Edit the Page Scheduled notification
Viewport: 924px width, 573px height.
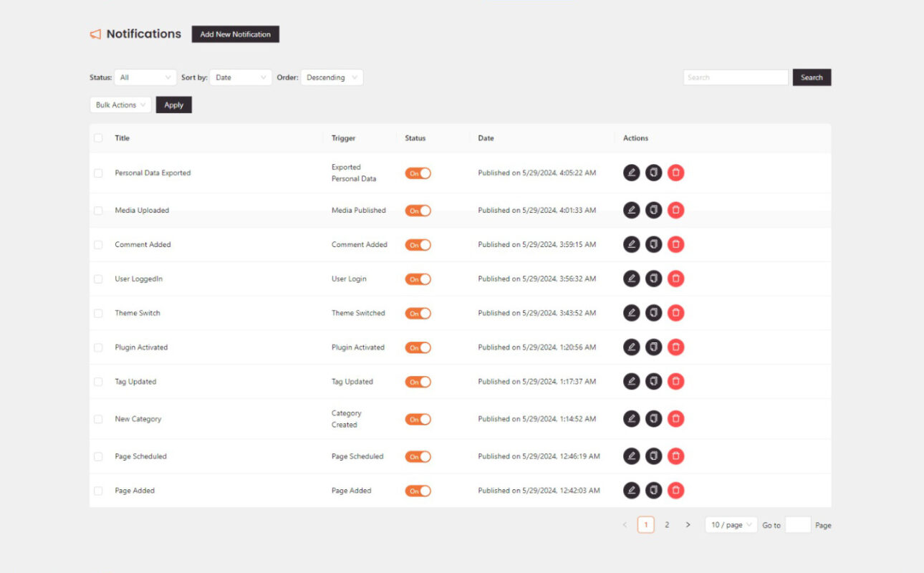pyautogui.click(x=631, y=456)
